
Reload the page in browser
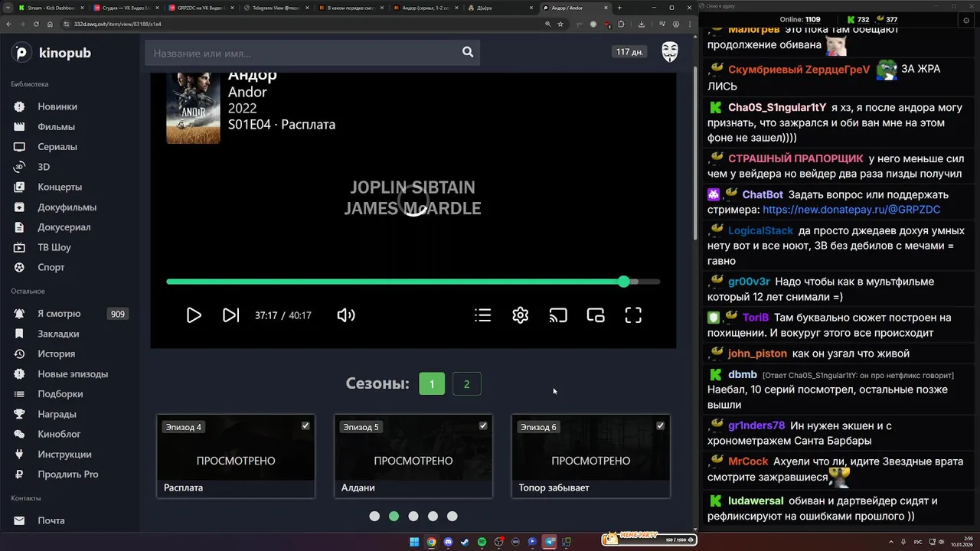click(36, 24)
